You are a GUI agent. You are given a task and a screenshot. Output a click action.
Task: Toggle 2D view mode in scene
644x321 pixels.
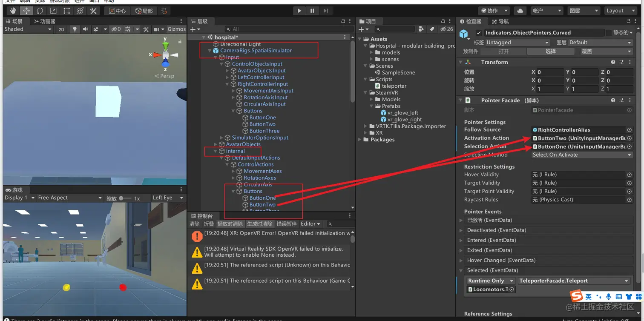pyautogui.click(x=61, y=29)
